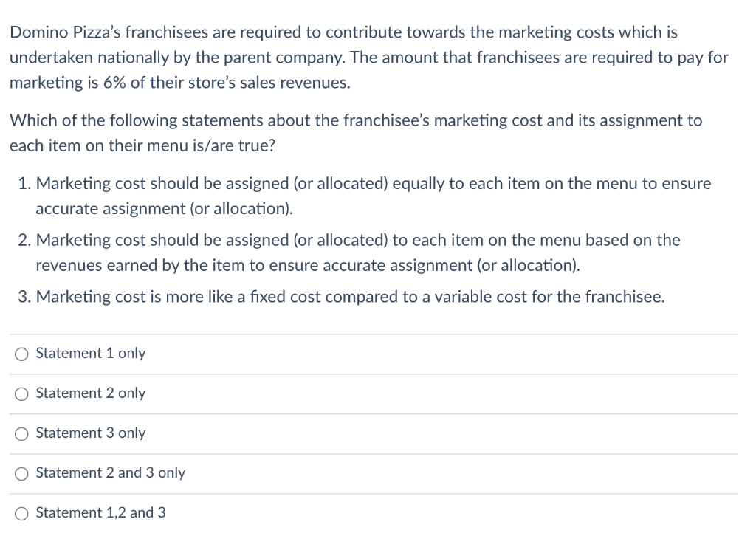Click the "Statement 2 and 3 only" label
The width and height of the screenshot is (756, 550).
pyautogui.click(x=110, y=473)
